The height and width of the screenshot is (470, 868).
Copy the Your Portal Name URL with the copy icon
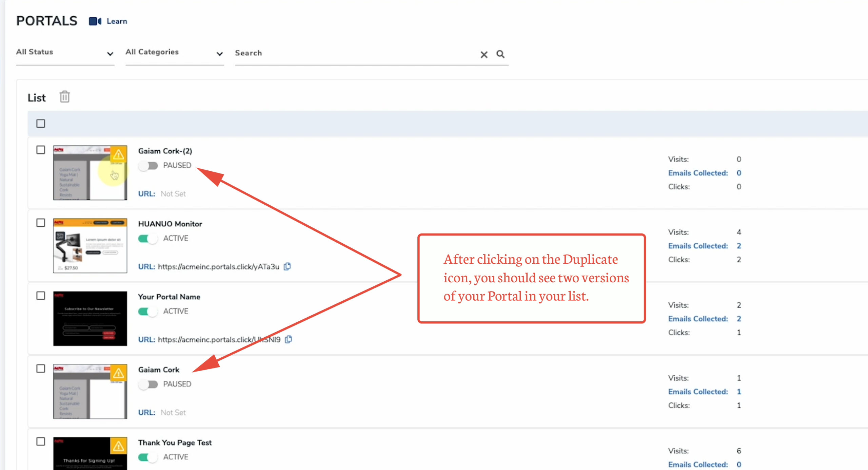point(289,339)
